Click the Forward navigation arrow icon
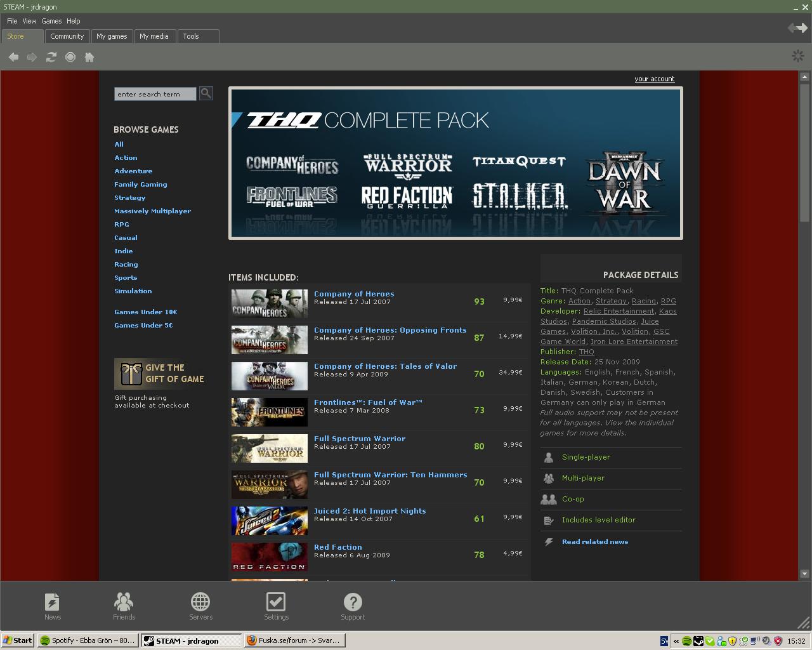This screenshot has width=812, height=650. pyautogui.click(x=32, y=57)
